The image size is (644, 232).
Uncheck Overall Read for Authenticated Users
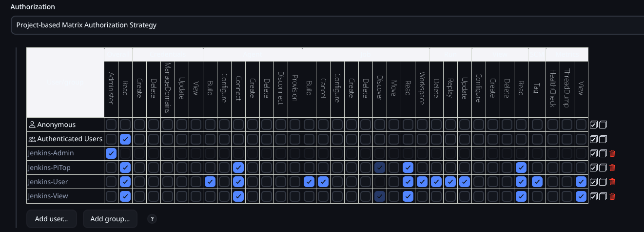click(x=125, y=139)
